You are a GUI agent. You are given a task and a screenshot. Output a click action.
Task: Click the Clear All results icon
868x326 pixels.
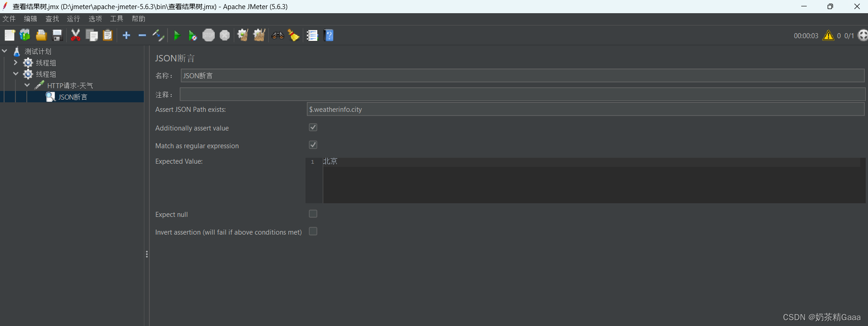click(x=259, y=35)
